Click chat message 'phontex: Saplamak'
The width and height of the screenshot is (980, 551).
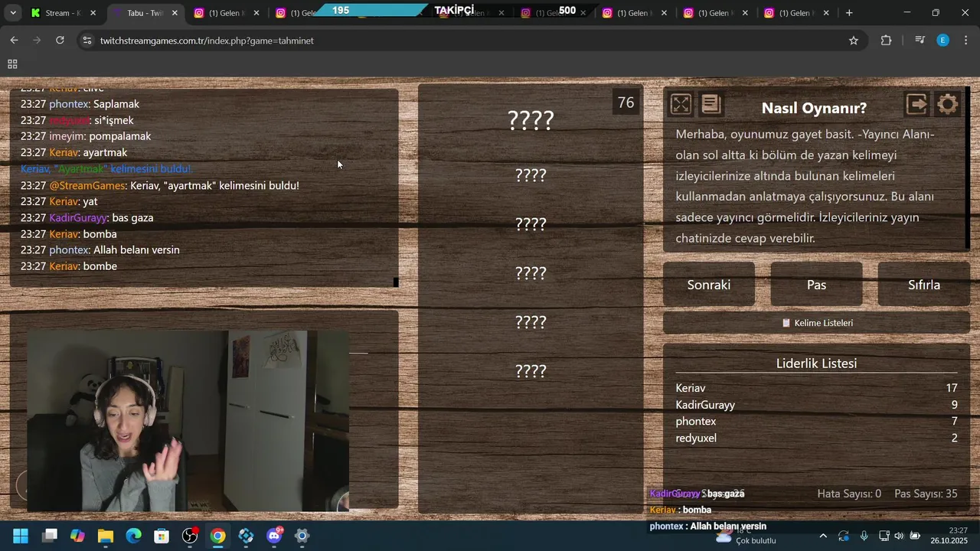click(x=80, y=104)
